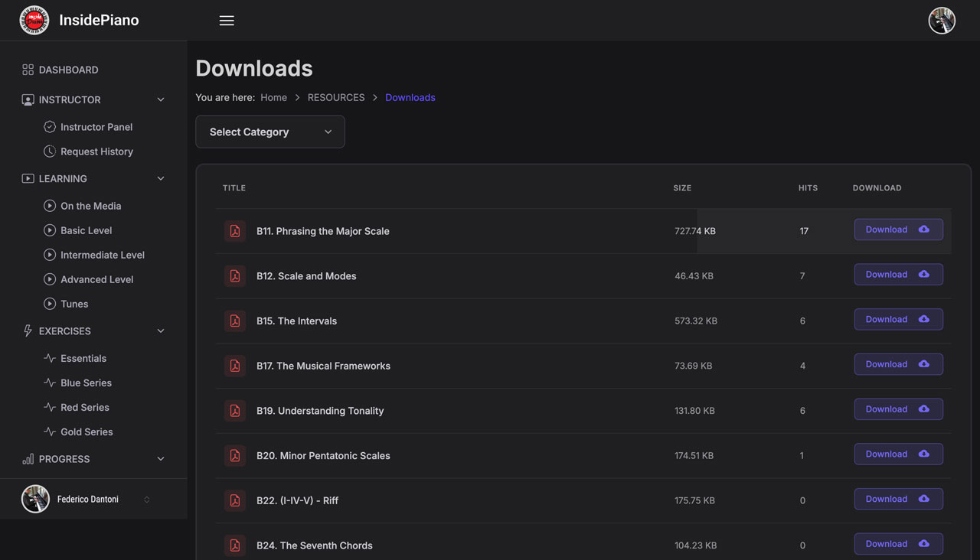Image resolution: width=980 pixels, height=560 pixels.
Task: Collapse the EXERCISES section chevron
Action: (x=161, y=330)
